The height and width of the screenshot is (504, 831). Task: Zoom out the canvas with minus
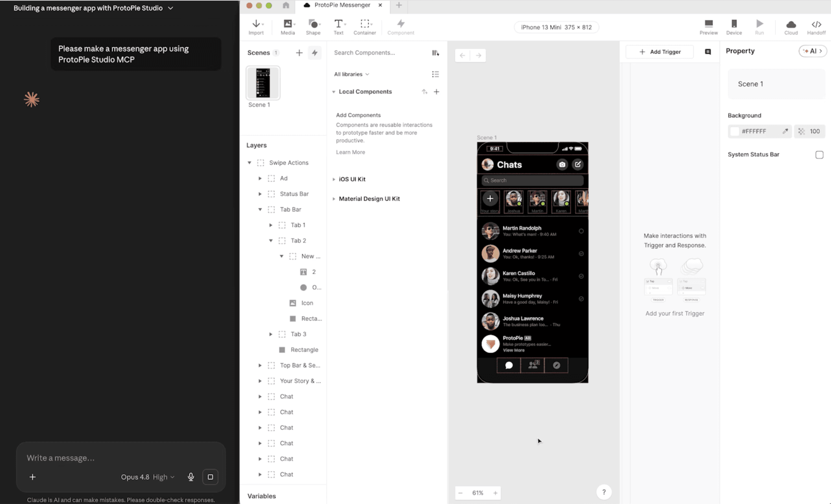[x=460, y=493]
